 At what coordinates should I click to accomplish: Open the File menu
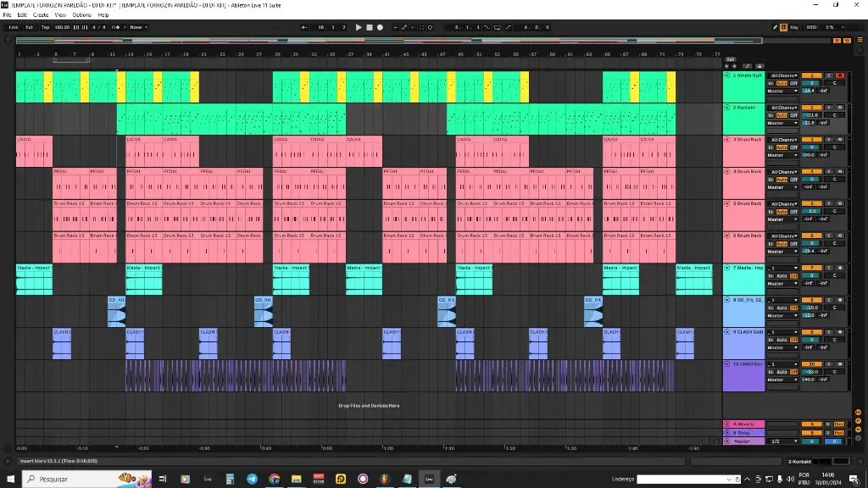coord(7,15)
